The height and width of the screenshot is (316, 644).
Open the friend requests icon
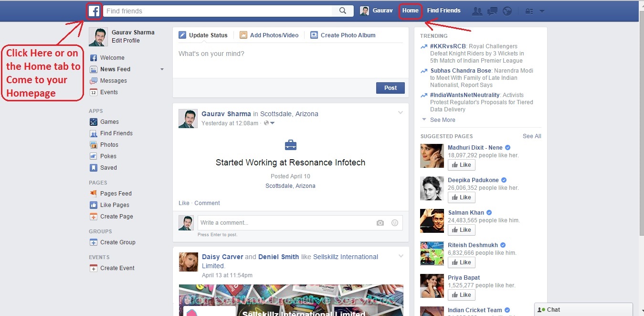click(x=477, y=11)
